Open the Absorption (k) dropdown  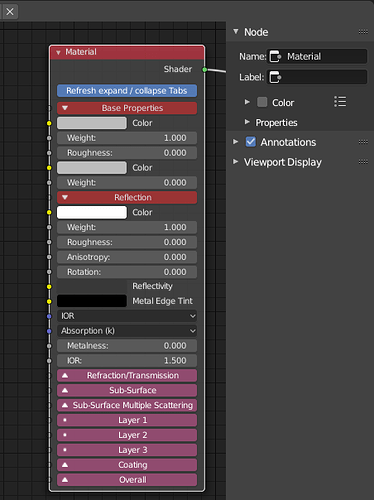pyautogui.click(x=127, y=331)
